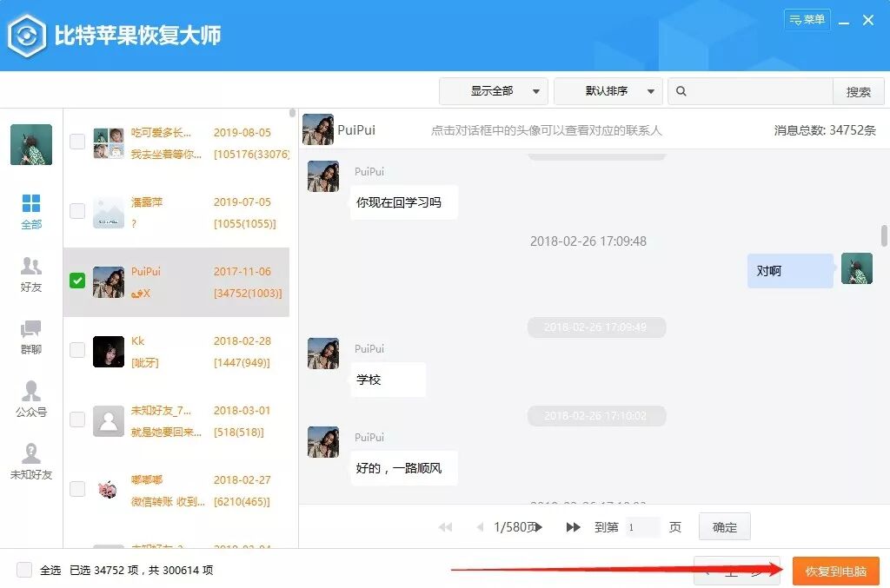Click the 微信转账 收到 preview text
The height and width of the screenshot is (588, 890).
tap(168, 501)
